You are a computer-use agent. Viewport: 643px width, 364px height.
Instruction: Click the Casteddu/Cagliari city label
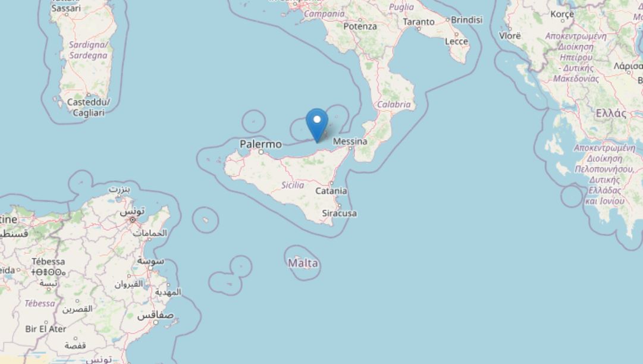click(89, 108)
